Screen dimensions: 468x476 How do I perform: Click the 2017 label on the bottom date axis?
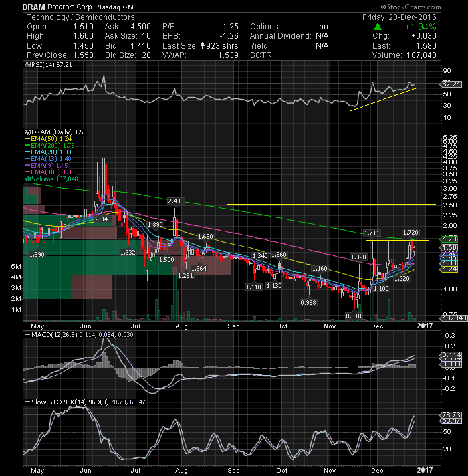(425, 470)
